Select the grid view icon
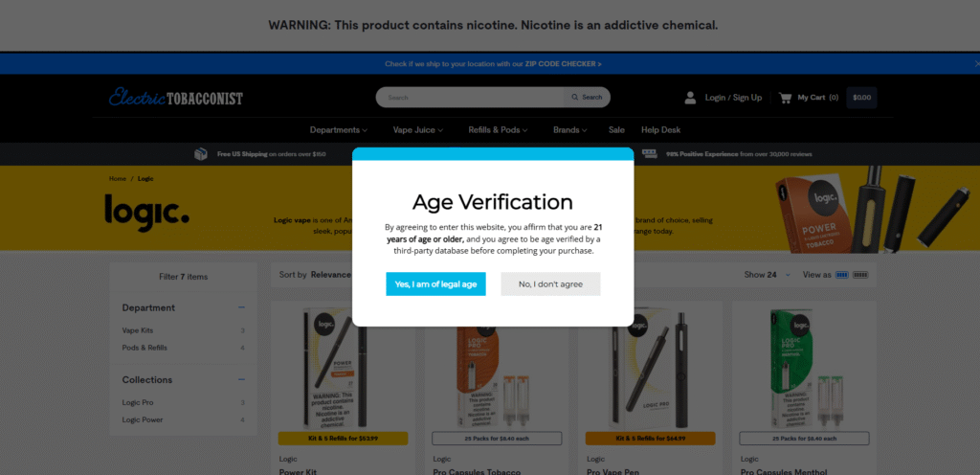The height and width of the screenshot is (475, 980). 842,275
